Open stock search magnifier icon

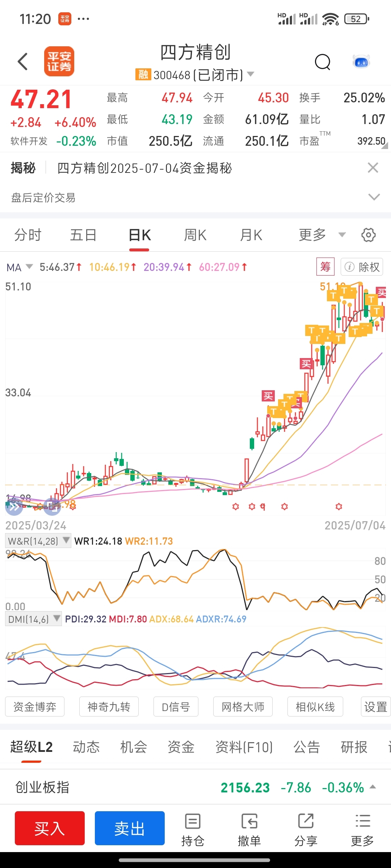(x=323, y=62)
